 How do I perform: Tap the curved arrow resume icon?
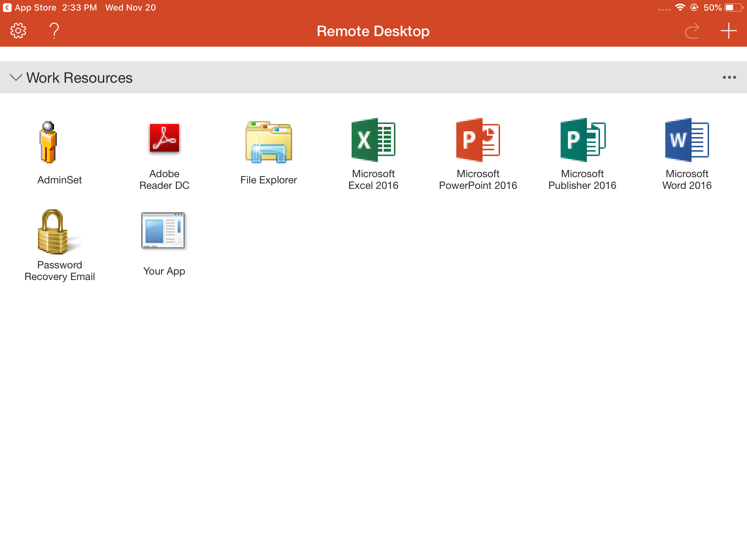tap(692, 31)
